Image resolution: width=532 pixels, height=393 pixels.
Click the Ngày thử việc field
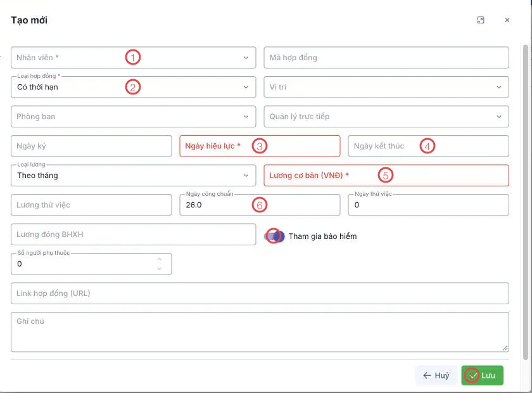tap(429, 205)
